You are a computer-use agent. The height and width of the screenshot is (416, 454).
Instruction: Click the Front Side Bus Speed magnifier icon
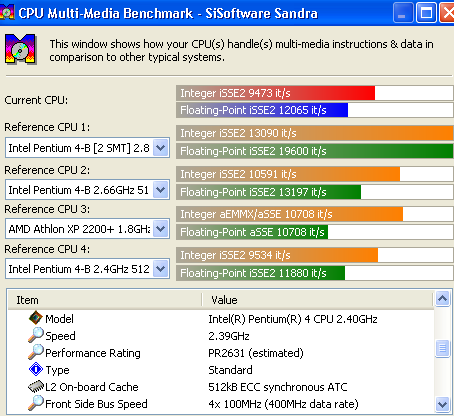(36, 403)
